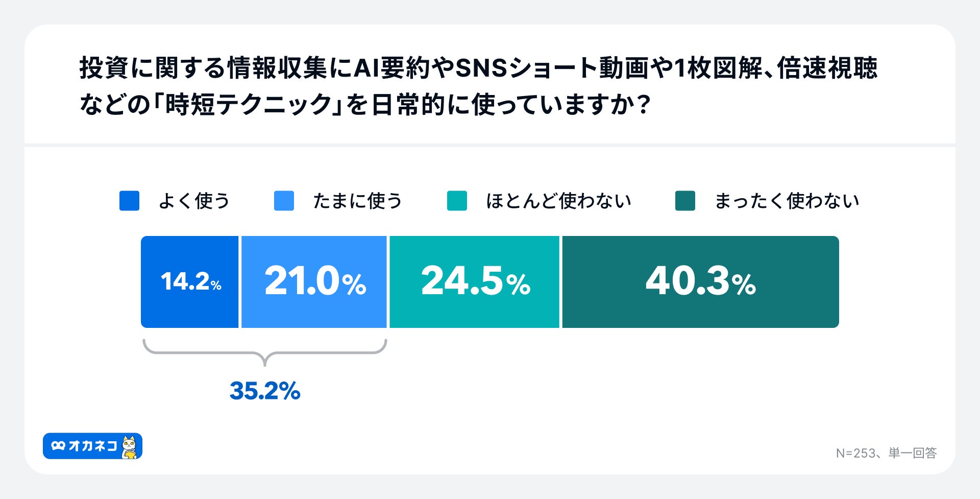Image resolution: width=980 pixels, height=499 pixels.
Task: Click the N=253、単一回答 footnote
Action: tap(886, 453)
